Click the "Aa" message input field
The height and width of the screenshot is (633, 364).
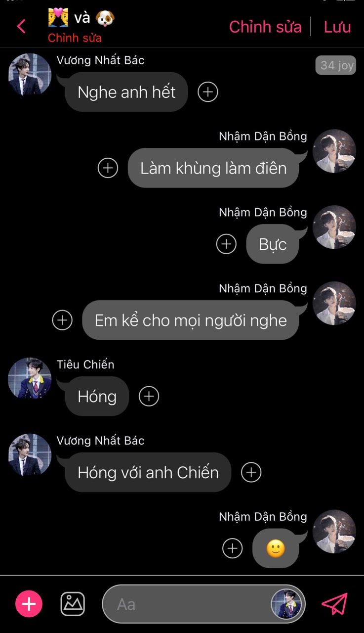pyautogui.click(x=203, y=604)
